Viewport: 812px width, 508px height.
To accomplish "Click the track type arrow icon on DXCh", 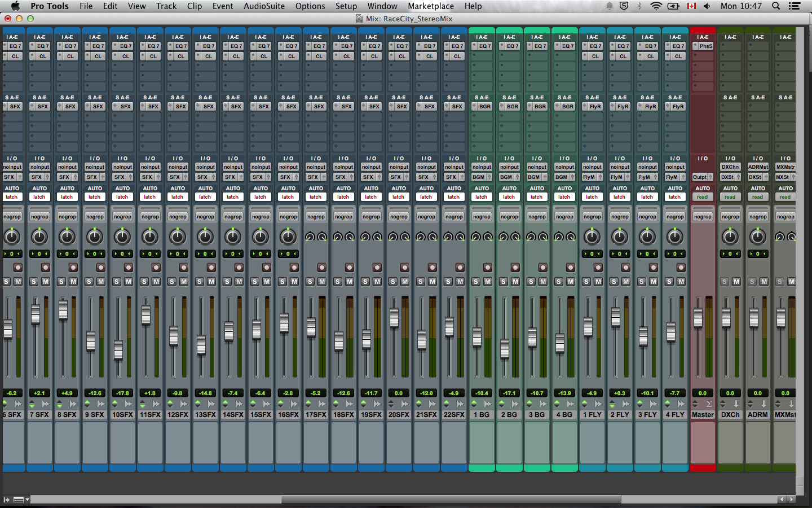I will tap(736, 404).
